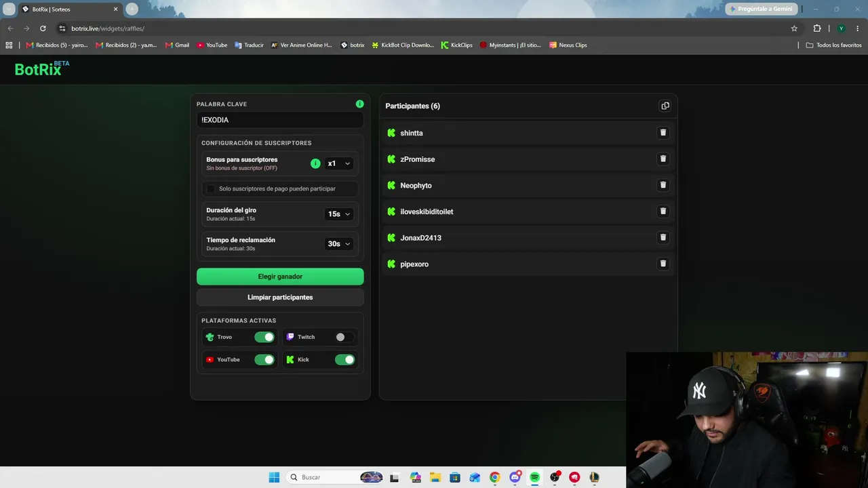Viewport: 868px width, 488px height.
Task: Delete participant zPromisse with trash icon
Action: (x=663, y=159)
